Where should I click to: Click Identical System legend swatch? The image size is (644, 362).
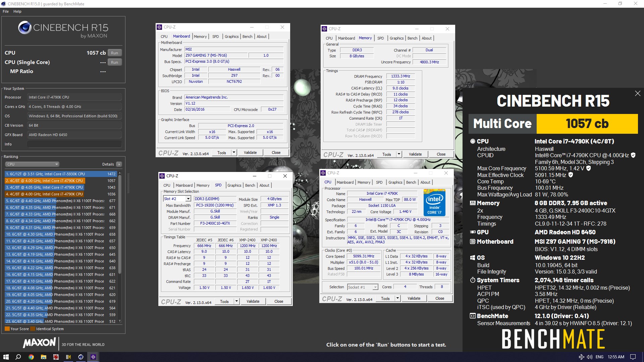coord(33,329)
